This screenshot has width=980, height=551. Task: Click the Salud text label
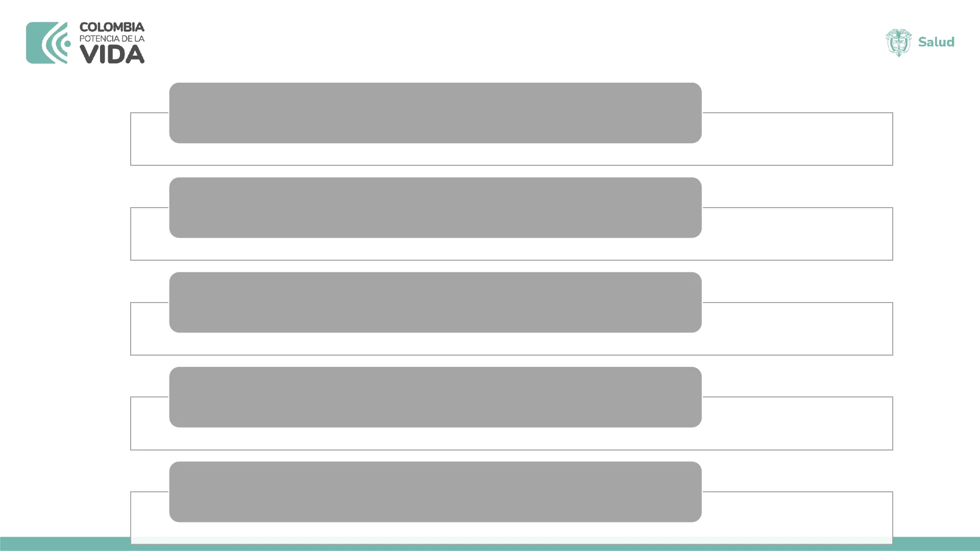(x=936, y=42)
